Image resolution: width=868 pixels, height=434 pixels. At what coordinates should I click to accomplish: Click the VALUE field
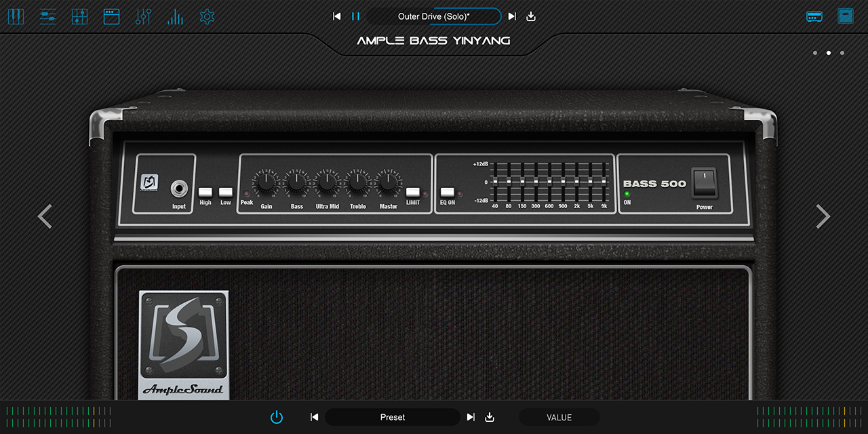(x=559, y=417)
